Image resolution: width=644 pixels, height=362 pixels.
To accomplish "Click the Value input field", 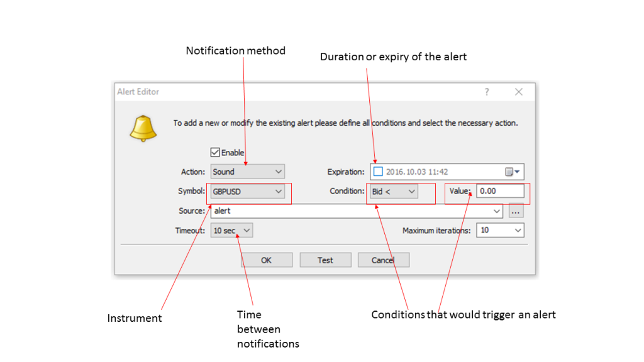I will [x=499, y=192].
